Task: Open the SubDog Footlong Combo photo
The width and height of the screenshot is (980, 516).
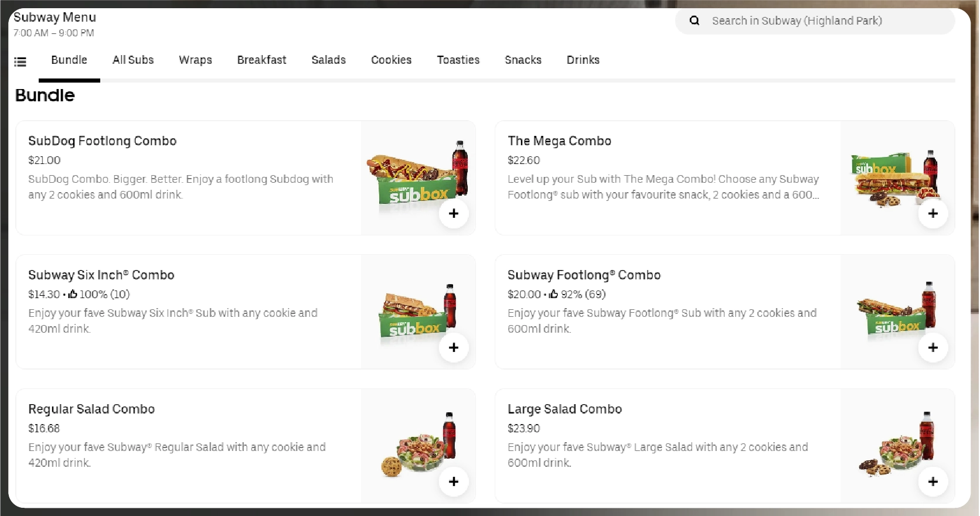Action: click(x=418, y=177)
